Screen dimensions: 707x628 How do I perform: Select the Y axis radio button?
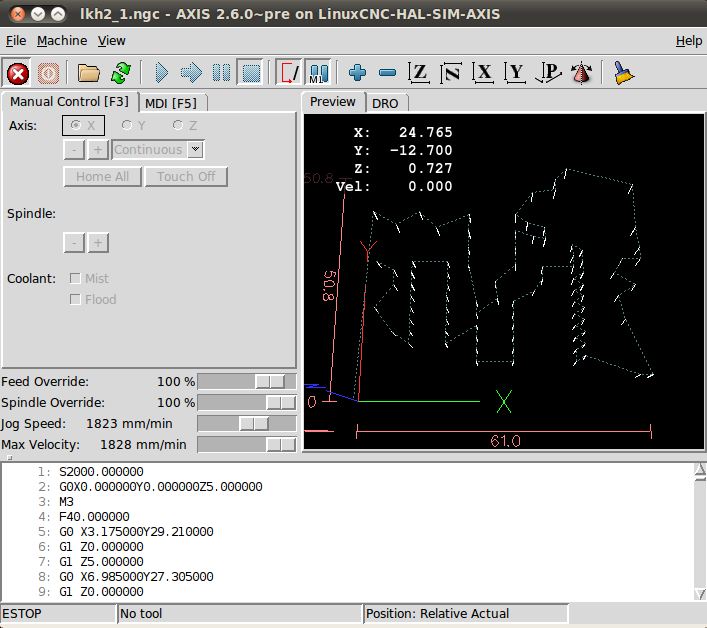tap(127, 126)
